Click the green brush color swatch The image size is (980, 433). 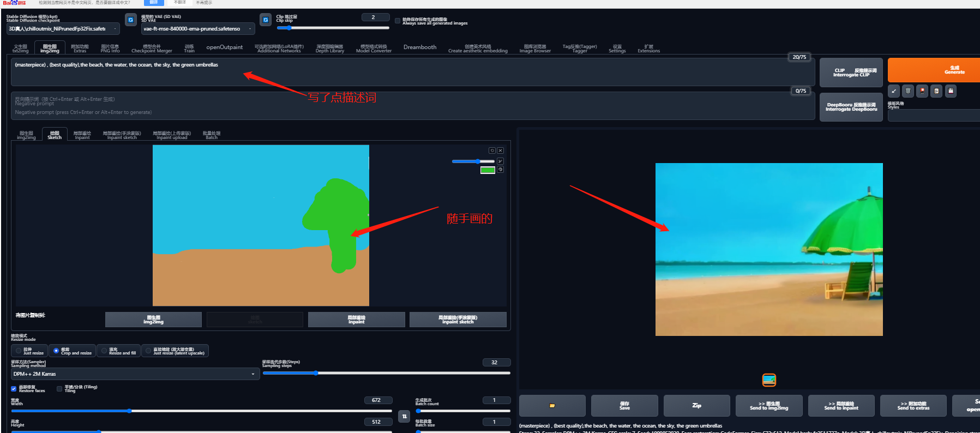[487, 170]
